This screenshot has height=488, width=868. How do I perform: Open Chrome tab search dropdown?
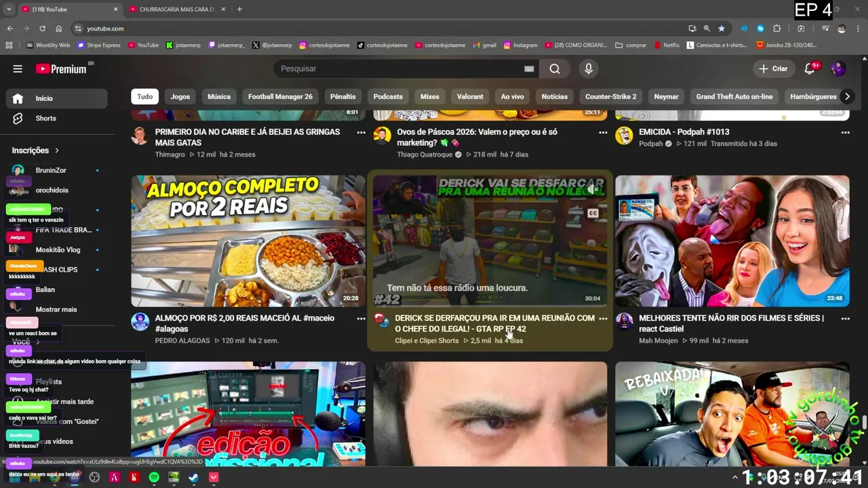9,9
